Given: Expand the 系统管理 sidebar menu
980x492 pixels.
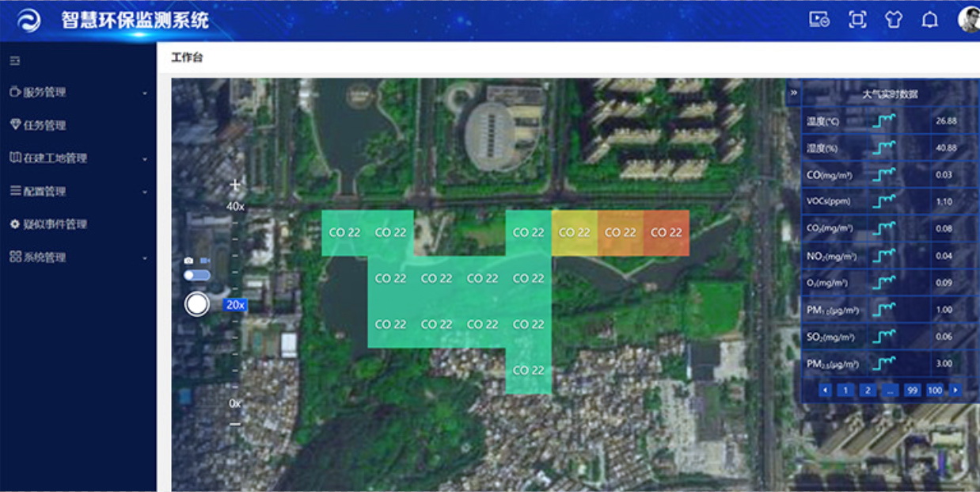Looking at the screenshot, I should point(78,257).
